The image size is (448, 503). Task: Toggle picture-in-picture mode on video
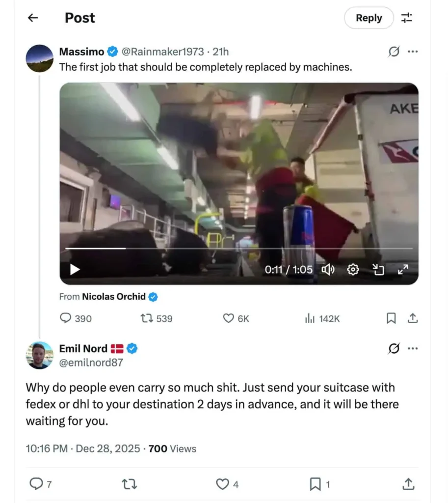click(x=378, y=269)
